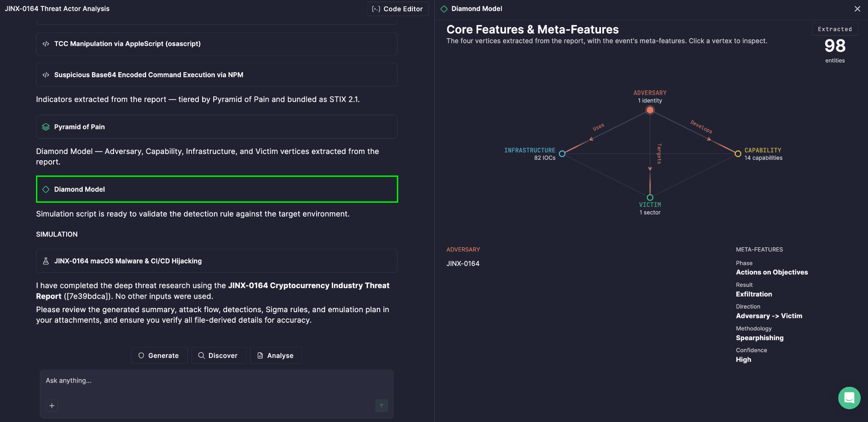Screen dimensions: 868x422
Task: Open TCC Manipulation via AppleScript rule
Action: coord(217,44)
